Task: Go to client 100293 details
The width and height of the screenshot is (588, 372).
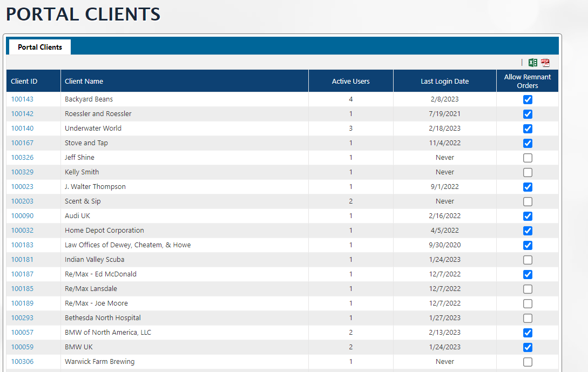Action: pos(22,318)
